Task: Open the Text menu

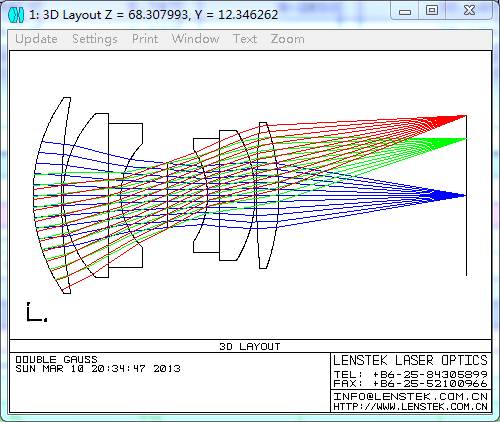Action: coord(245,39)
